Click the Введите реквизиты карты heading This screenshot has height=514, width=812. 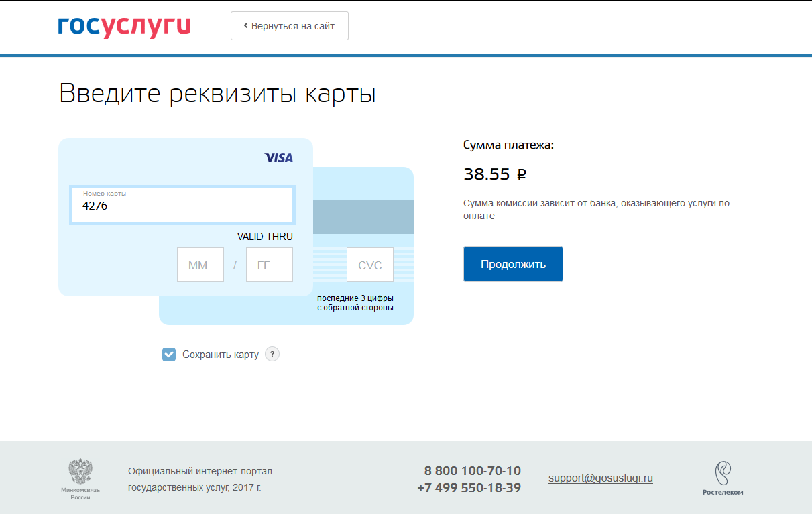(x=217, y=93)
